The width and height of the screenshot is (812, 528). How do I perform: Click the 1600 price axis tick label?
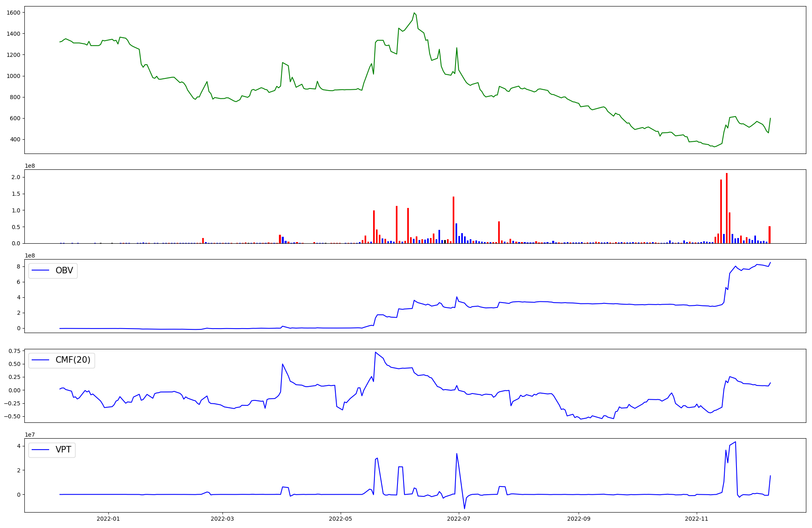(13, 13)
